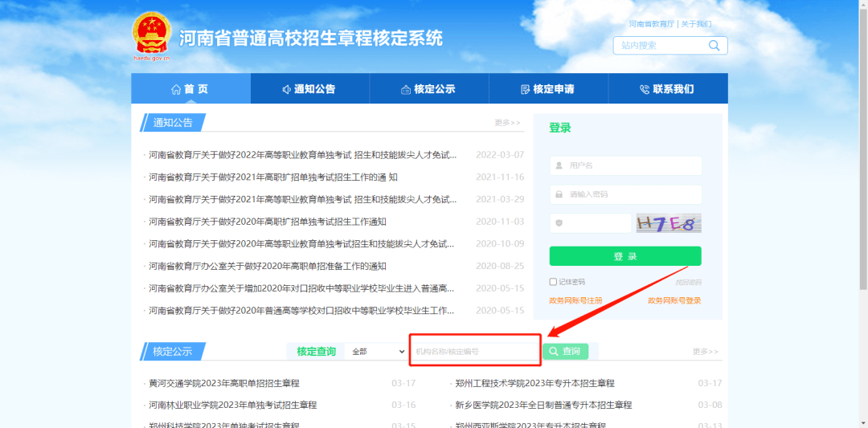Screen dimensions: 868x428
Task: Click the 通知公告 section heading
Action: pyautogui.click(x=173, y=123)
